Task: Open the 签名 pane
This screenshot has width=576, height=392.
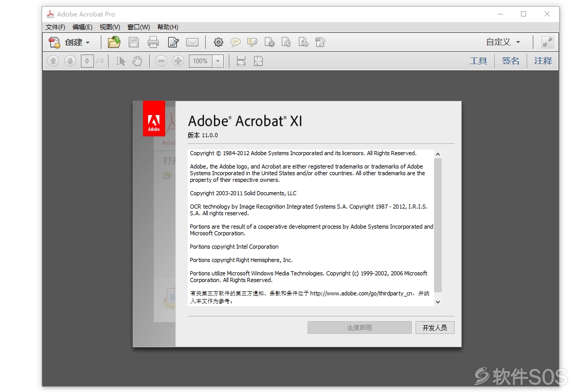Action: tap(511, 61)
